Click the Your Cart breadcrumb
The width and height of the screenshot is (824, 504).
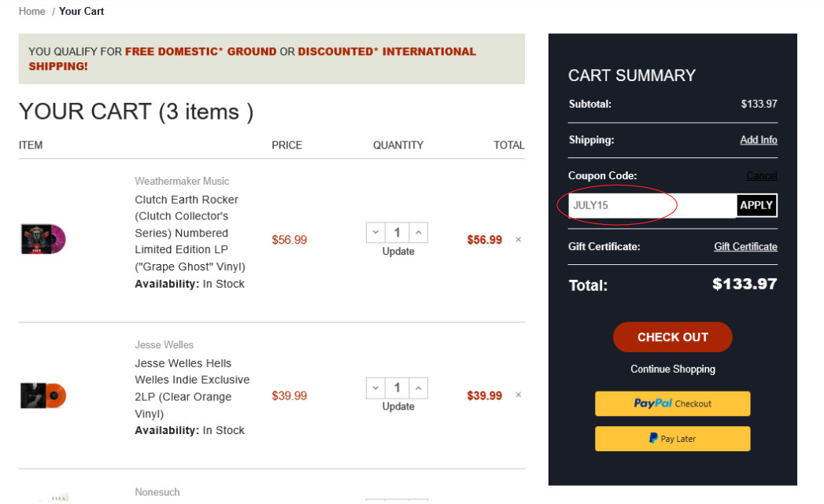point(81,11)
